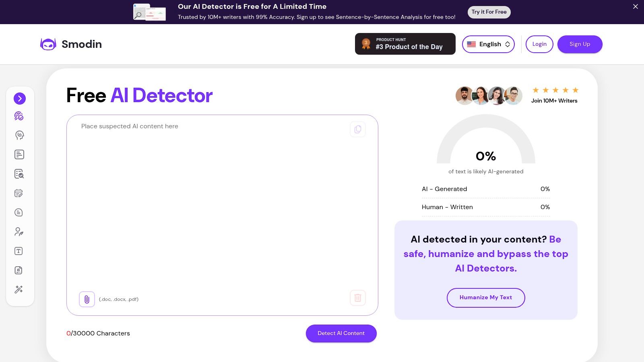Click into the suspected AI content text box

point(222,215)
